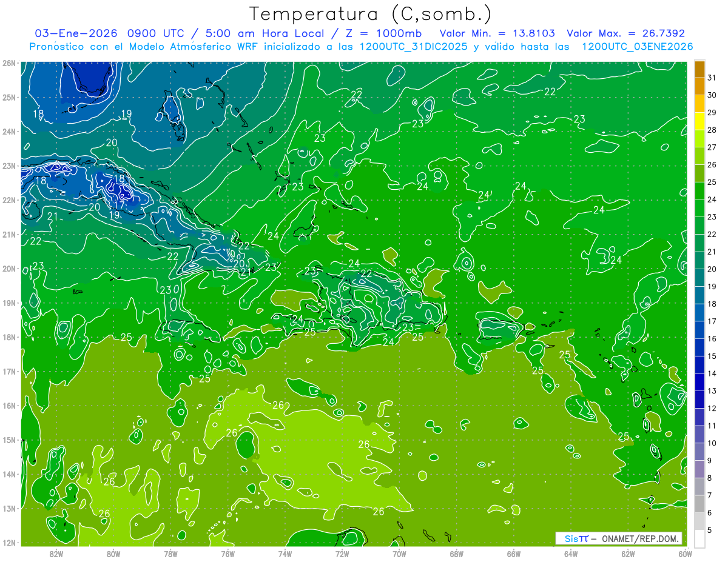Click the 74W longitude axis label
728x562 pixels.
(285, 554)
